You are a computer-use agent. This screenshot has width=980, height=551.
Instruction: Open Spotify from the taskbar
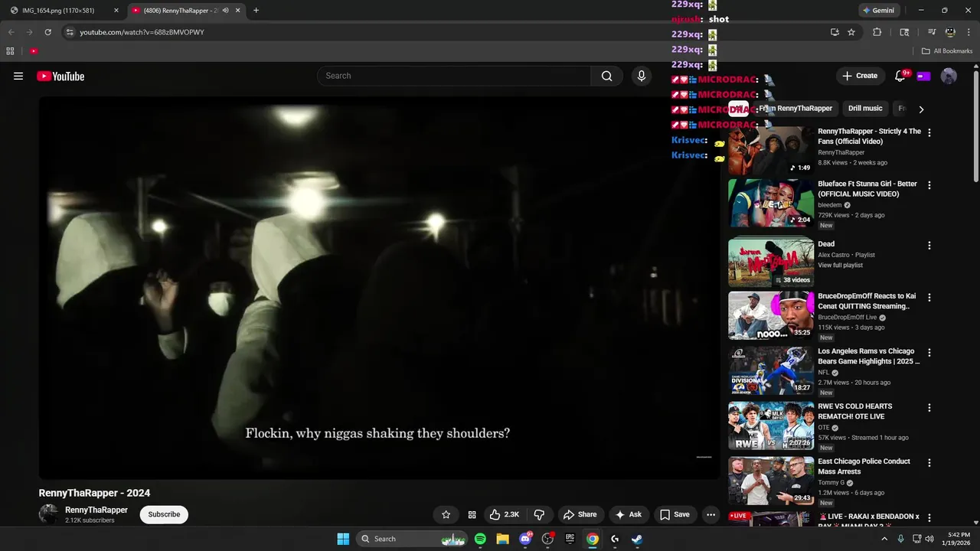480,539
